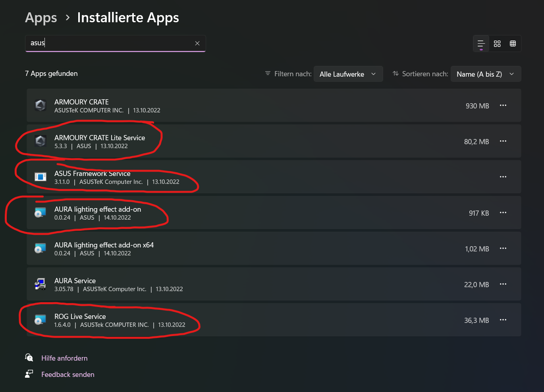Clear the asus search text
544x392 pixels.
[197, 43]
